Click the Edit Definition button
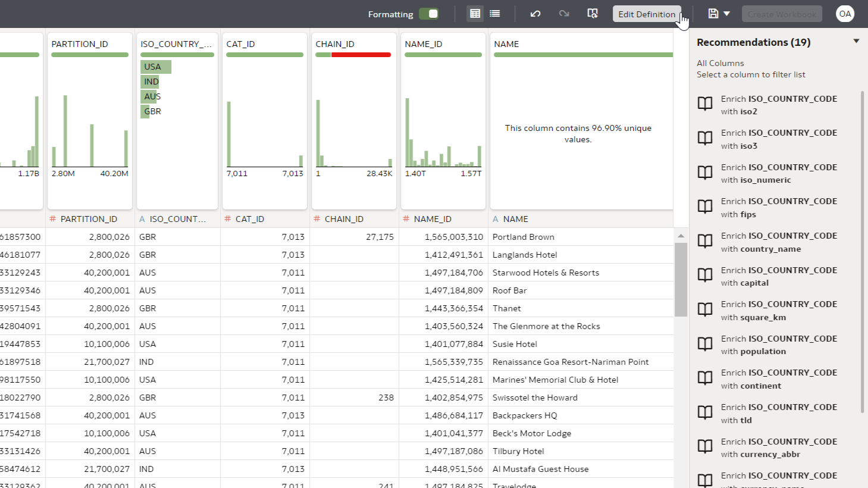The image size is (868, 488). pyautogui.click(x=646, y=14)
